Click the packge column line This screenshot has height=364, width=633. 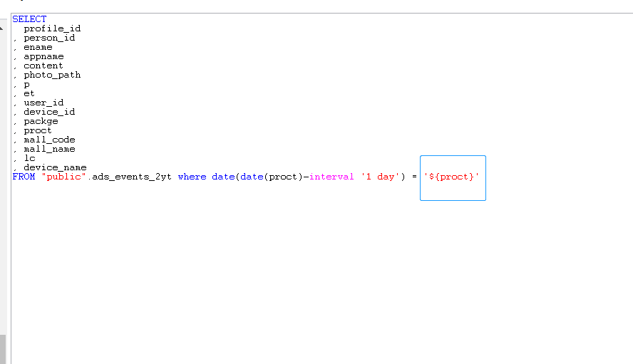coord(41,121)
